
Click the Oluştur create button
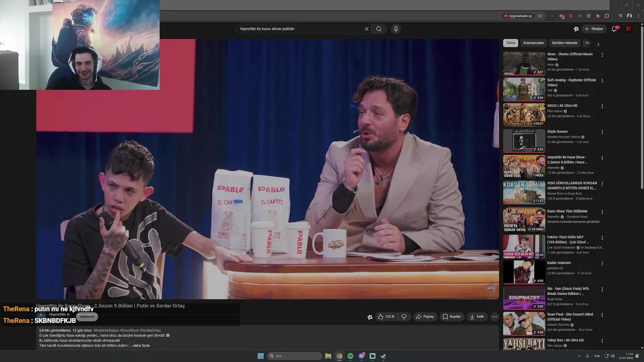(594, 29)
